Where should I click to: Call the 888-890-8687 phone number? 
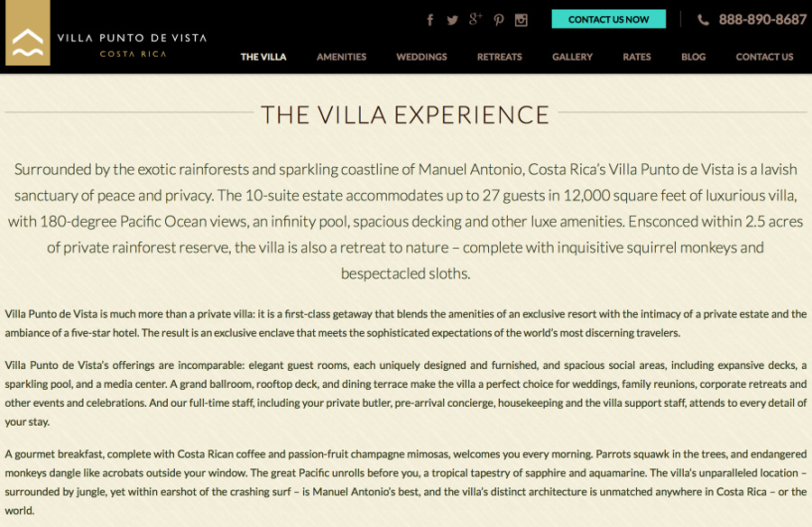(762, 20)
